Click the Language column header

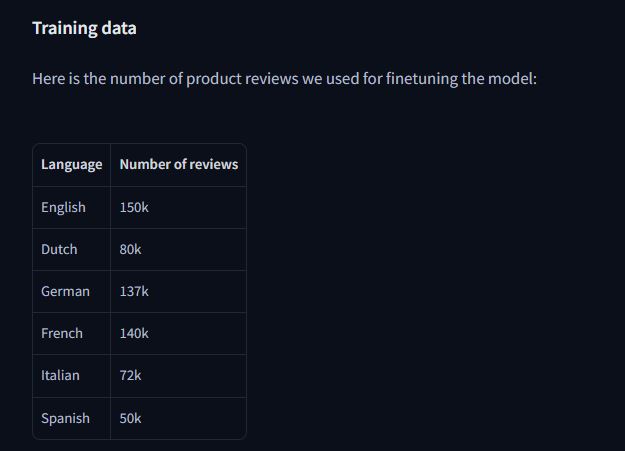(71, 165)
